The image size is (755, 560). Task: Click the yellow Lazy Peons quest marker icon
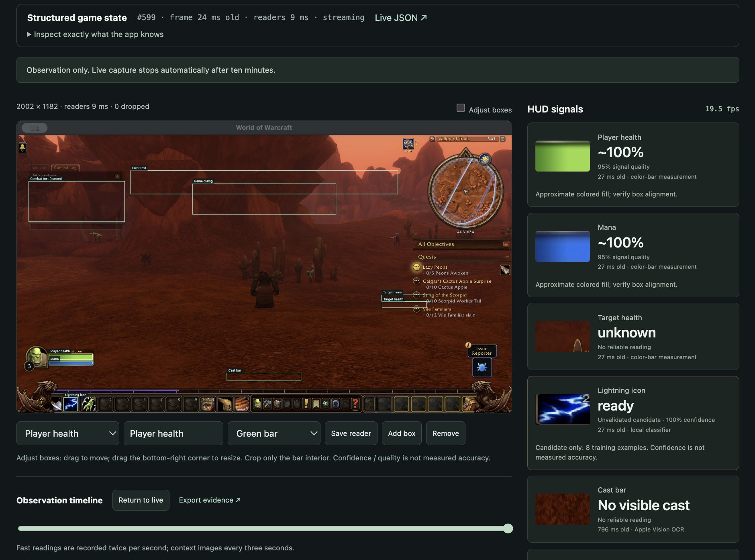[x=416, y=267]
